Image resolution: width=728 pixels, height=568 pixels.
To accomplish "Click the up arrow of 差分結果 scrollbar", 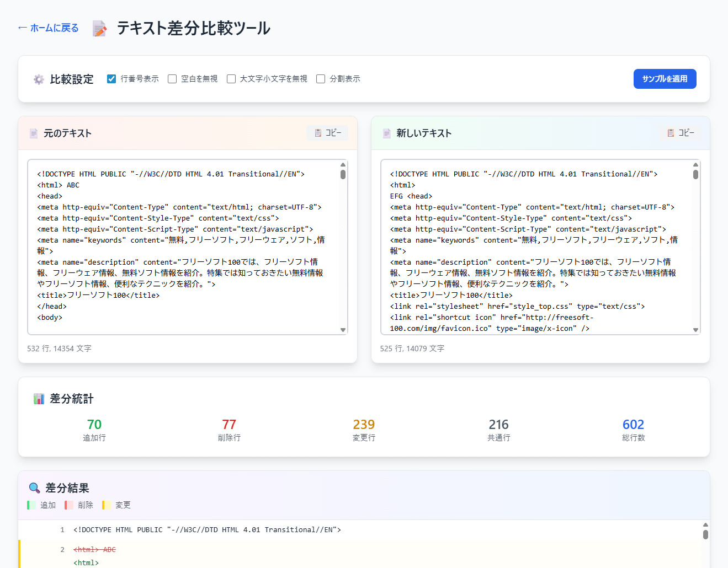I will pos(705,525).
